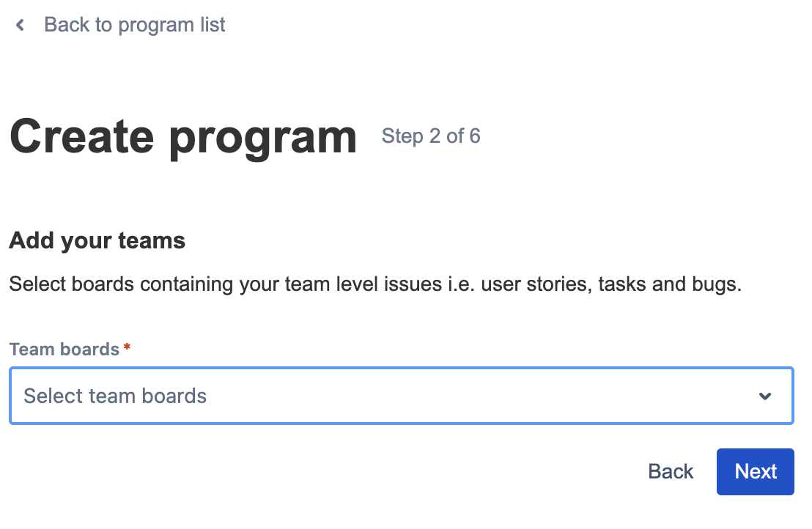Click the Select team boards placeholder text

(115, 396)
